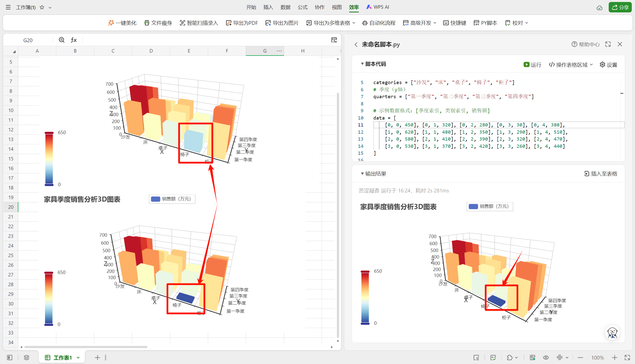635x364 pixels.
Task: Click the formula fx icon
Action: click(73, 40)
